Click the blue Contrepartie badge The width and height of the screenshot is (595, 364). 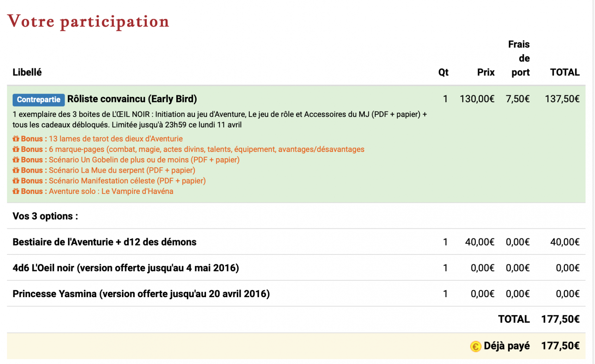click(38, 100)
